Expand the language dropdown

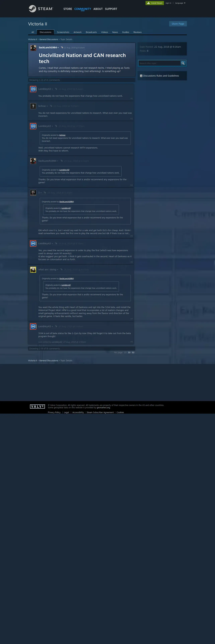(180, 3)
